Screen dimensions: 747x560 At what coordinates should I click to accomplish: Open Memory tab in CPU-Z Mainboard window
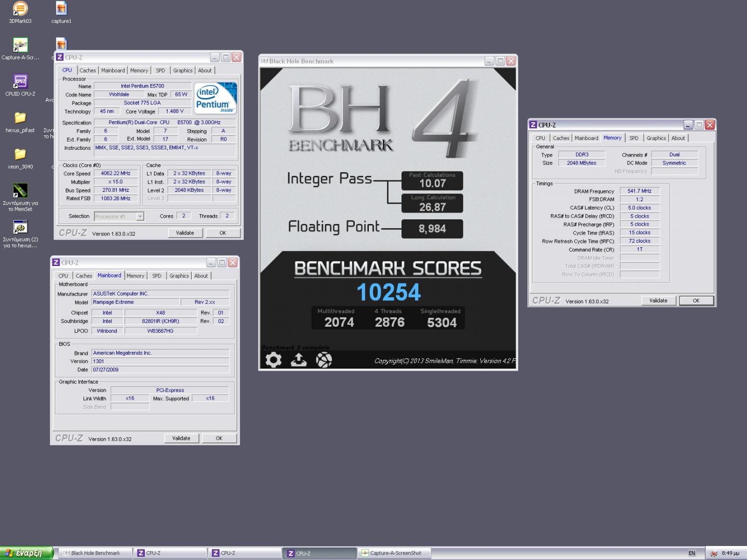pos(135,276)
